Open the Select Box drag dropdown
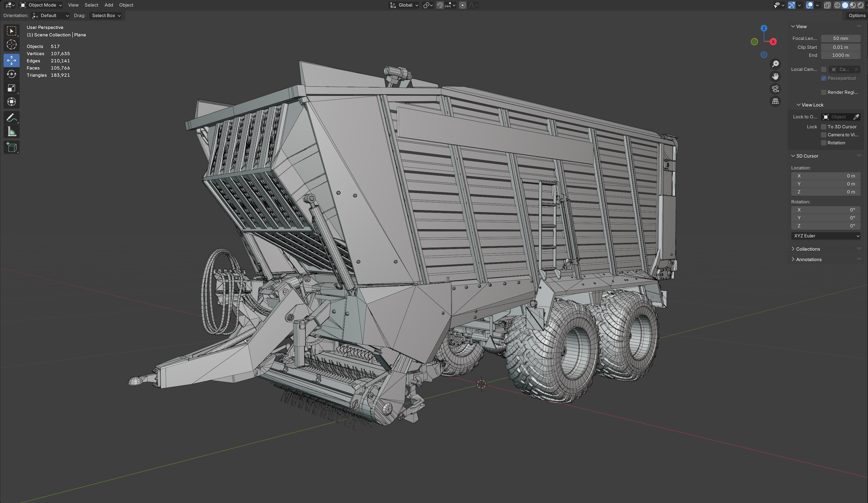The height and width of the screenshot is (503, 868). point(106,15)
